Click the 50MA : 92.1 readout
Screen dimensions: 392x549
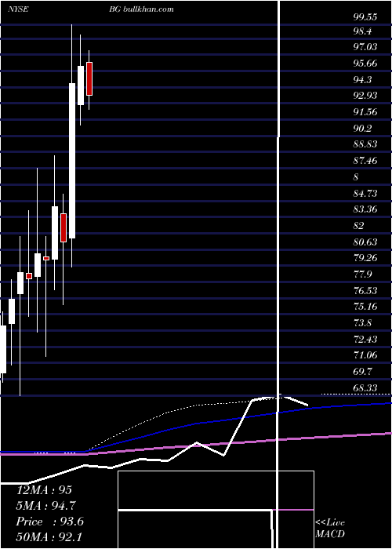tap(49, 537)
